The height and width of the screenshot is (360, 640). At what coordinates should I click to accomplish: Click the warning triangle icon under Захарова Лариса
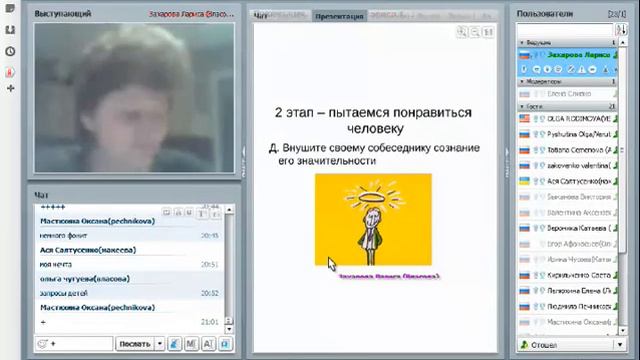coord(582,69)
